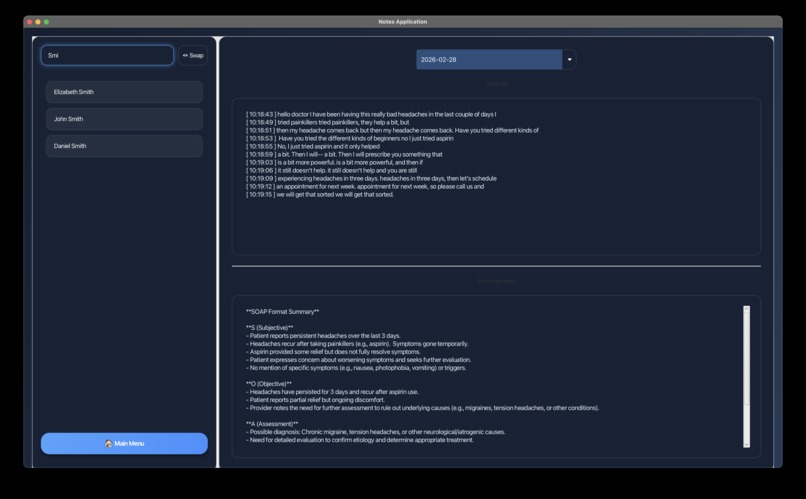Click the transcript line at 10:18:43

coord(371,114)
